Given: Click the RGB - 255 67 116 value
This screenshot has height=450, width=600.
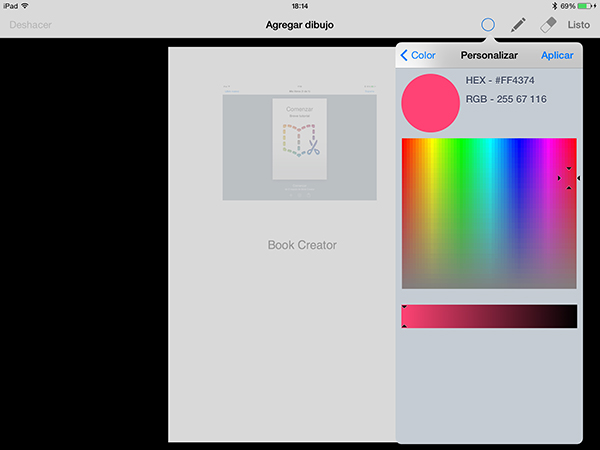Looking at the screenshot, I should pos(506,99).
